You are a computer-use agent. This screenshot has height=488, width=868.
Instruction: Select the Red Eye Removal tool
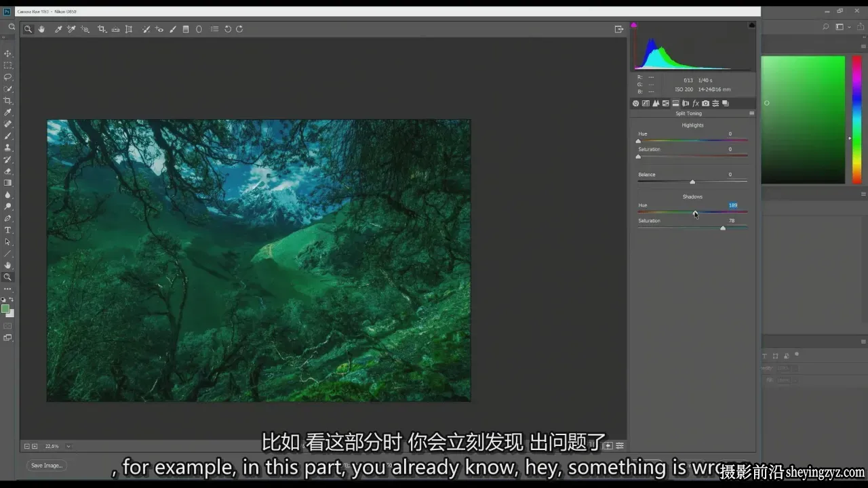(x=159, y=29)
